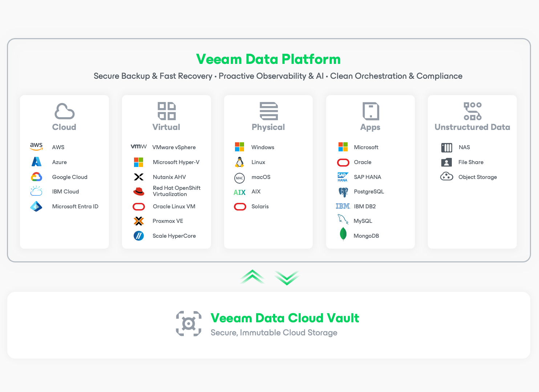This screenshot has height=392, width=539.
Task: Click the Scale HyperCore logo icon
Action: click(x=139, y=236)
